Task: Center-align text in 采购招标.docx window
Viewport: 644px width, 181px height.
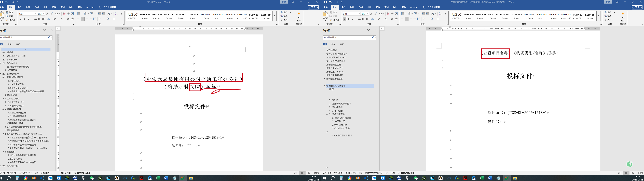Action: coord(406,19)
